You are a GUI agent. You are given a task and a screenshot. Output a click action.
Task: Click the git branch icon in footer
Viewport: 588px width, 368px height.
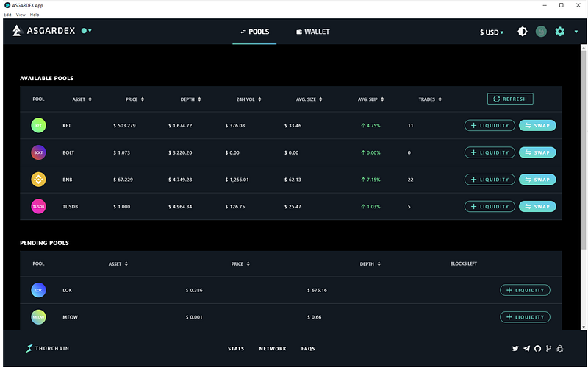pyautogui.click(x=548, y=348)
